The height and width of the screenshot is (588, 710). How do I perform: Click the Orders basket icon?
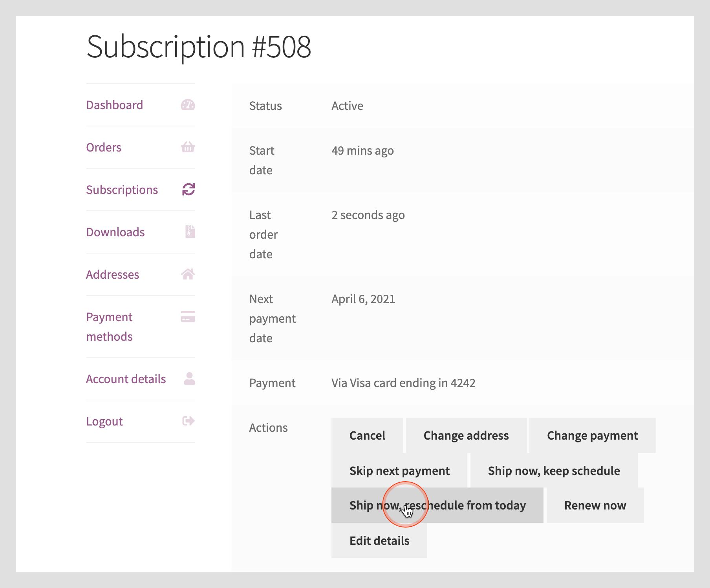click(188, 147)
